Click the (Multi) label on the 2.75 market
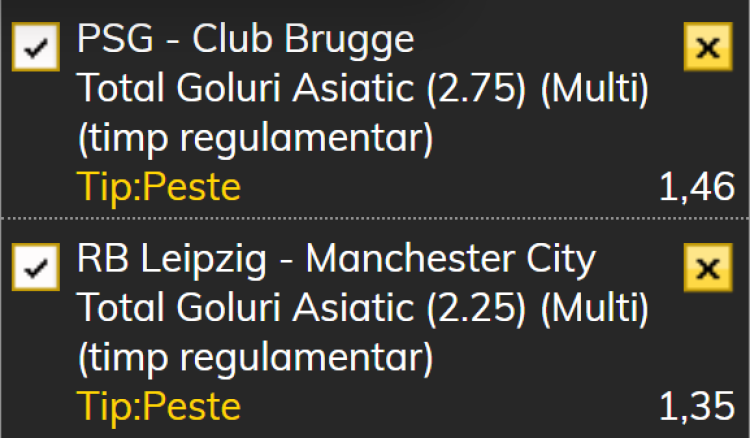 point(595,90)
